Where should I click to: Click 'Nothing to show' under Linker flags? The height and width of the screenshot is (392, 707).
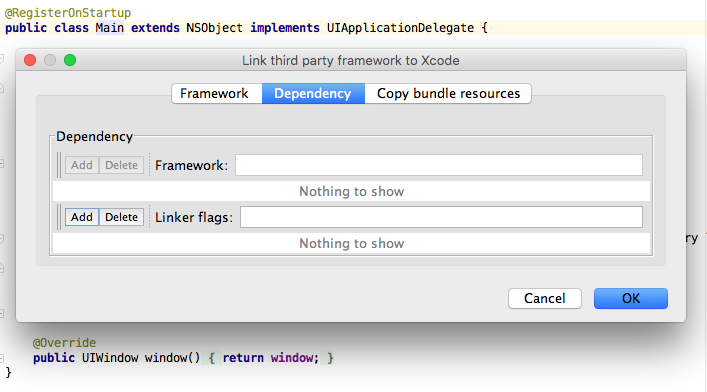pyautogui.click(x=352, y=243)
